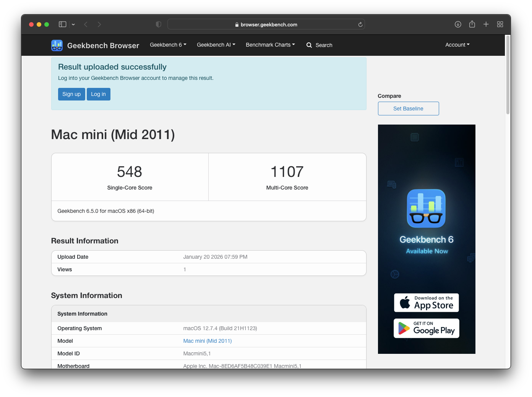532x397 pixels.
Task: Open the Safari downloads icon
Action: (x=458, y=24)
